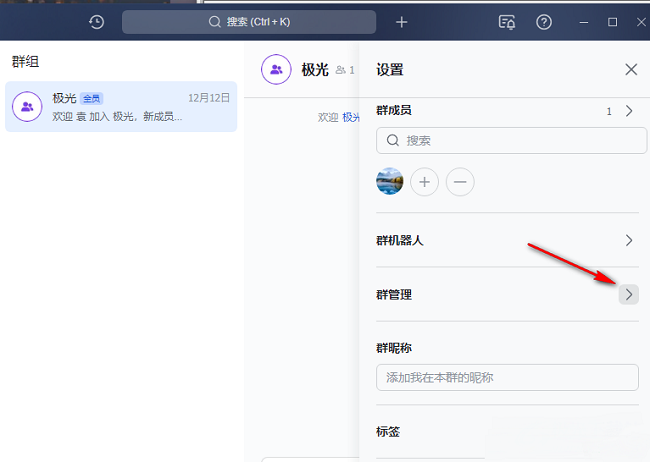This screenshot has height=462, width=650.
Task: Select the 极光 group in chat list
Action: (120, 107)
